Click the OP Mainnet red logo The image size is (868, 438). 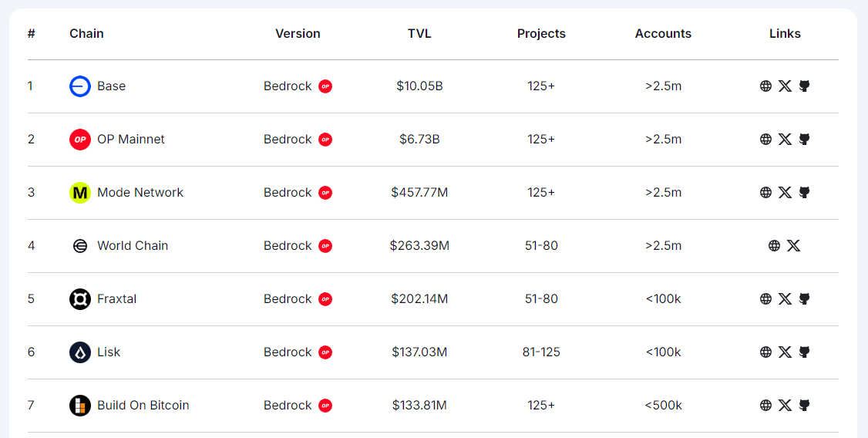pos(79,140)
